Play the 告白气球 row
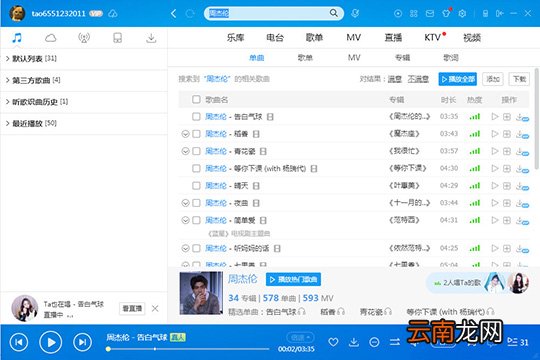Image resolution: width=540 pixels, height=360 pixels. coord(495,116)
